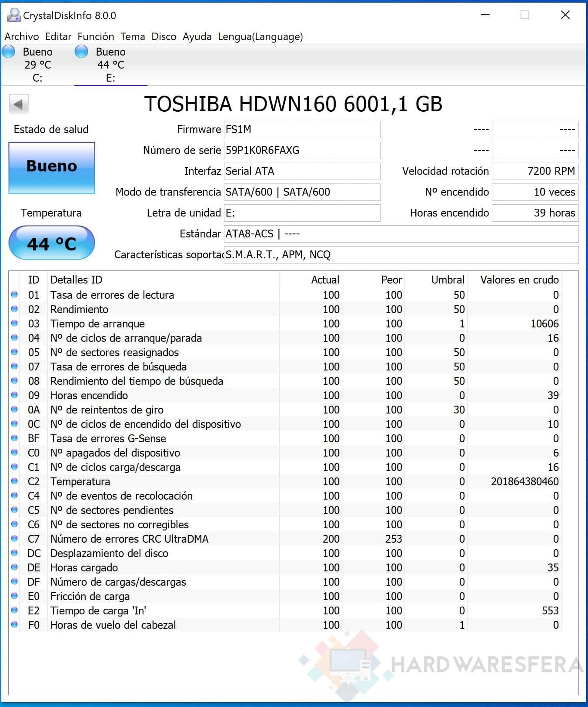Open the Disco menu

(x=164, y=37)
